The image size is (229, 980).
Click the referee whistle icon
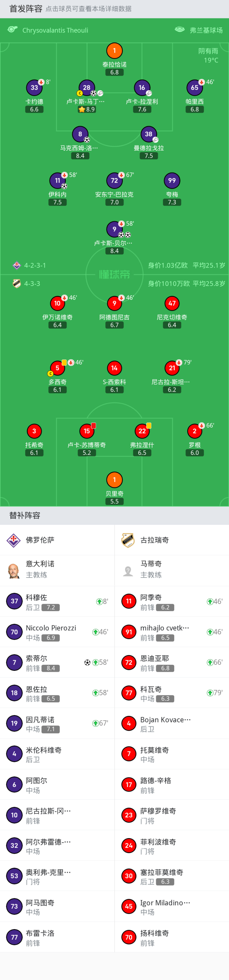[x=12, y=30]
